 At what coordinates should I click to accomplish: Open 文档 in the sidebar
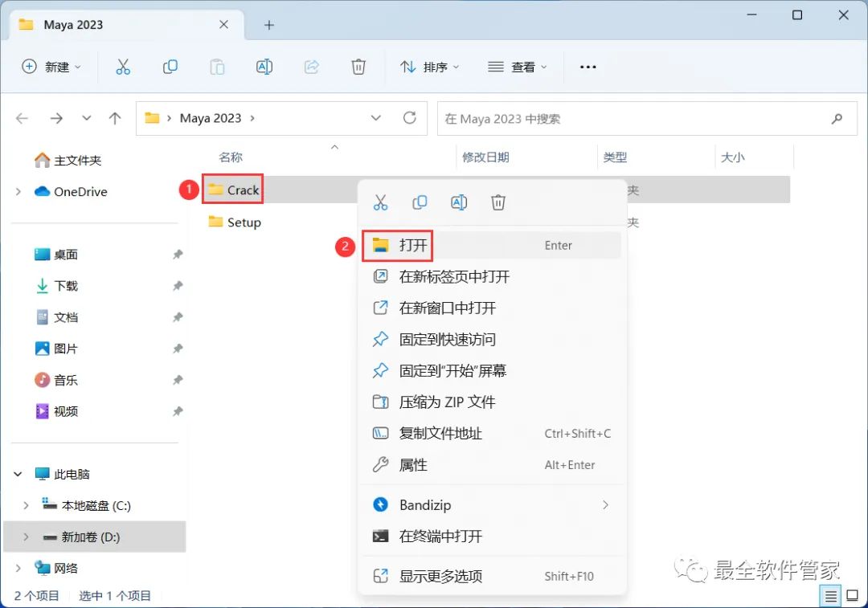click(56, 317)
